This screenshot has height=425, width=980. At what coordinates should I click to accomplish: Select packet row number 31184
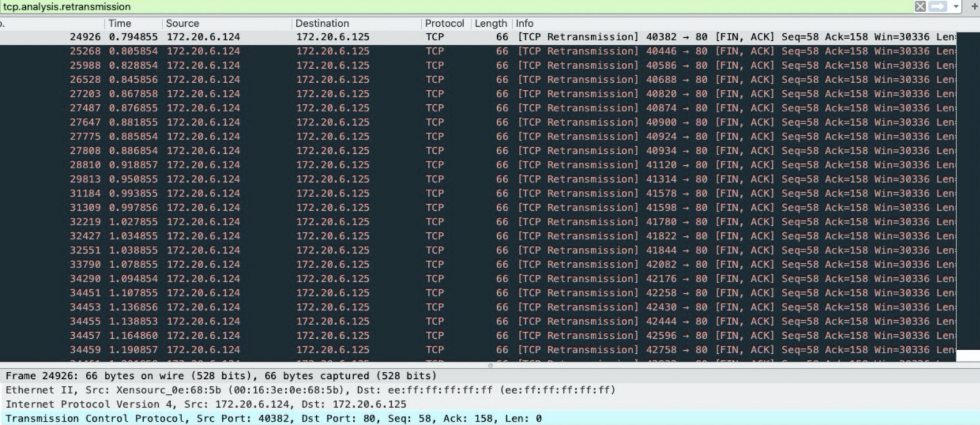(x=478, y=193)
